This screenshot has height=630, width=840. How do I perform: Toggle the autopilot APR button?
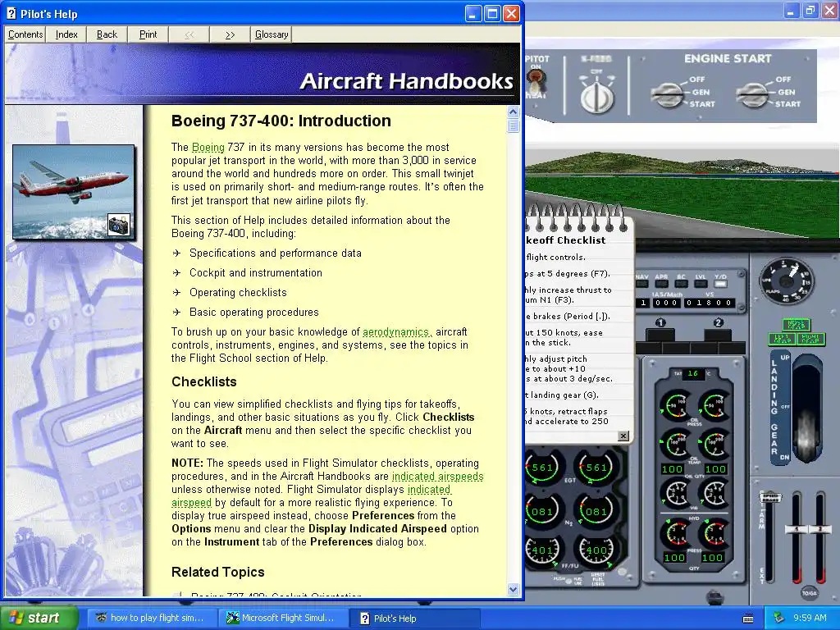[x=662, y=283]
